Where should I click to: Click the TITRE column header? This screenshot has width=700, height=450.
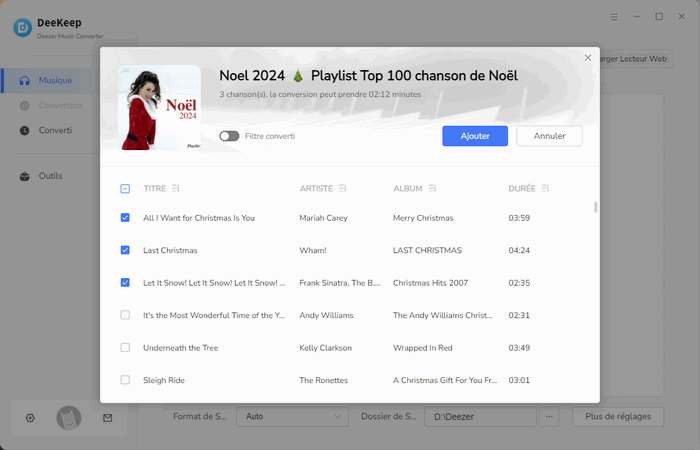[154, 188]
